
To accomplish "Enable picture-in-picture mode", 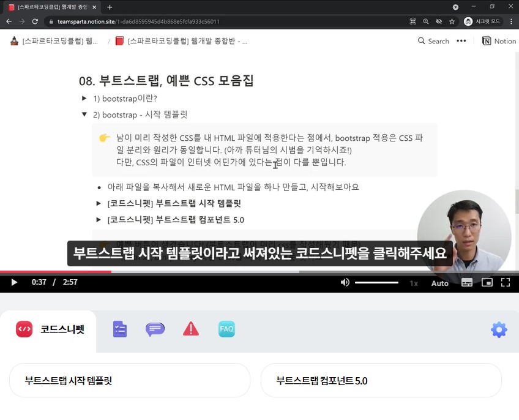I will pyautogui.click(x=487, y=282).
